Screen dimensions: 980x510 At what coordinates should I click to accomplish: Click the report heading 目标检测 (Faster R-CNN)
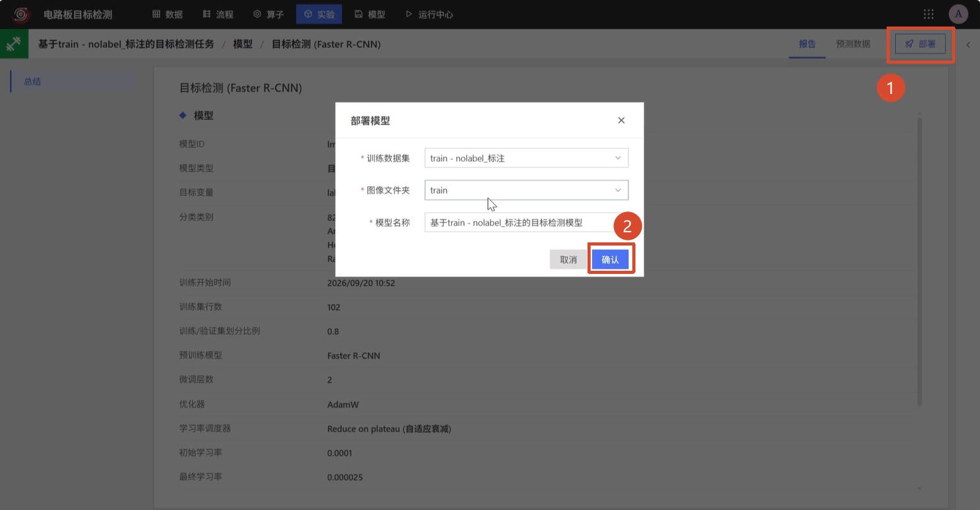[241, 88]
